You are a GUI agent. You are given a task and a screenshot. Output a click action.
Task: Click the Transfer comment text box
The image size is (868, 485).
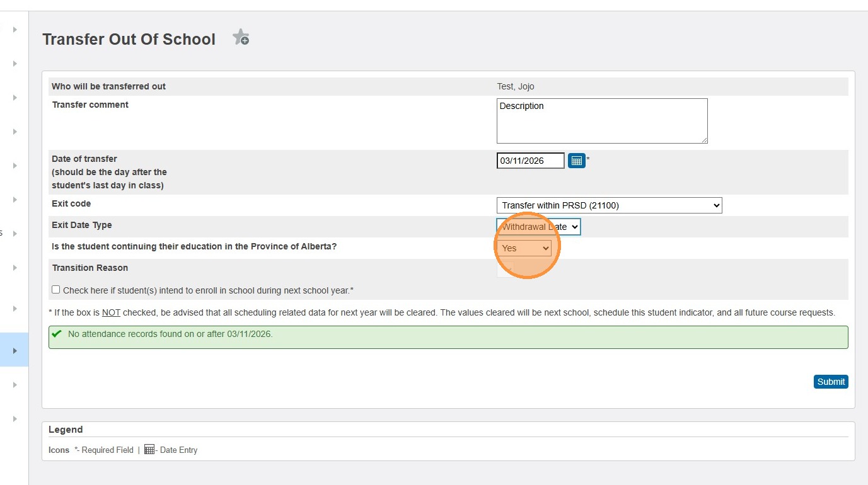pos(601,121)
